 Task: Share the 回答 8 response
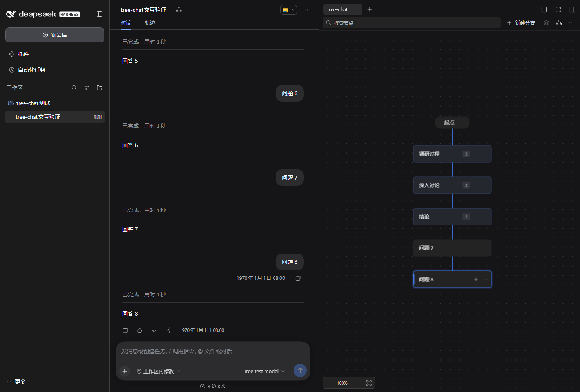click(168, 330)
